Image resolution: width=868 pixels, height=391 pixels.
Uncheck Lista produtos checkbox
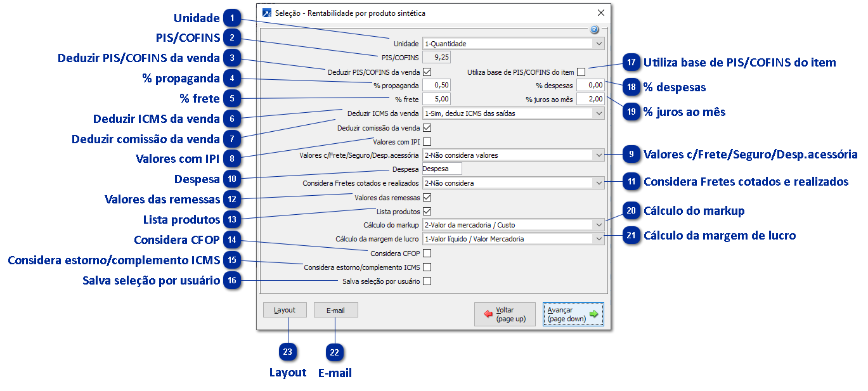427,212
